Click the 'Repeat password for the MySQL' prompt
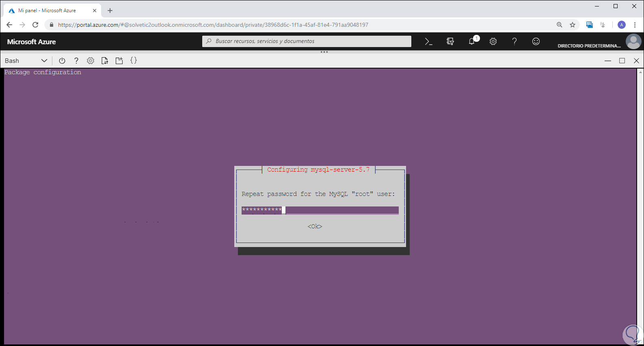Viewport: 644px width, 346px height. 318,194
